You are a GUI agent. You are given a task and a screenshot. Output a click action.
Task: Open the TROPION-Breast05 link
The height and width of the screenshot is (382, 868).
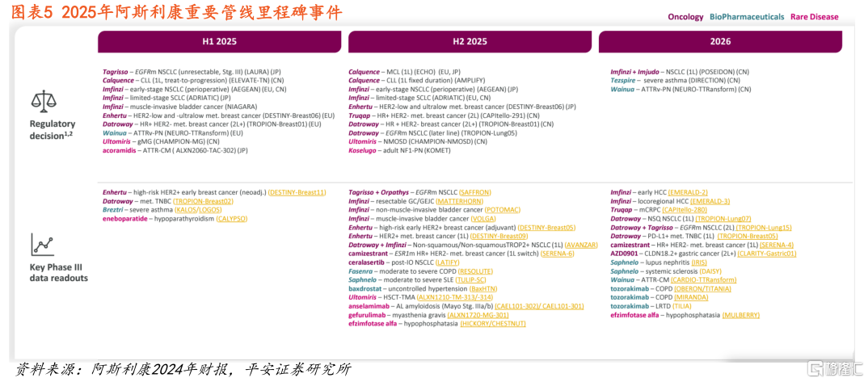click(x=748, y=237)
